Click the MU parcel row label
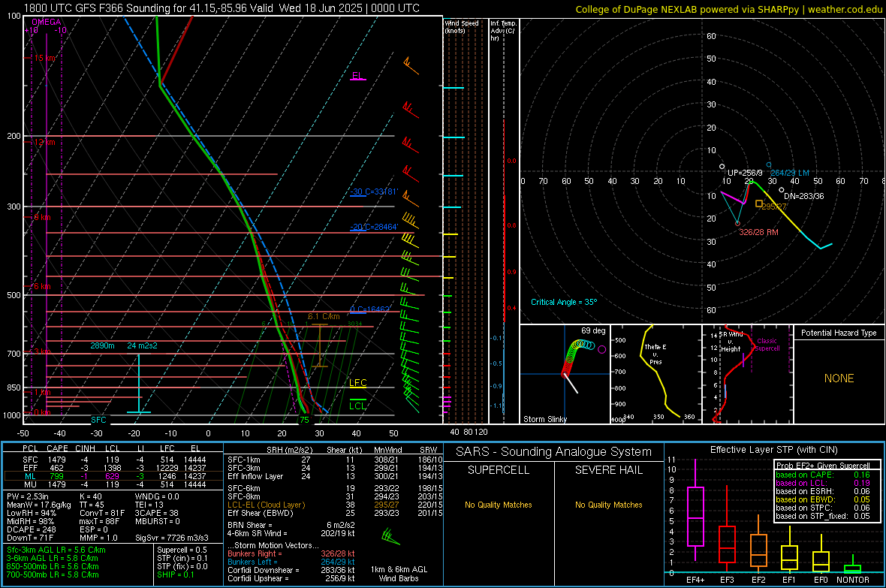 coord(30,484)
